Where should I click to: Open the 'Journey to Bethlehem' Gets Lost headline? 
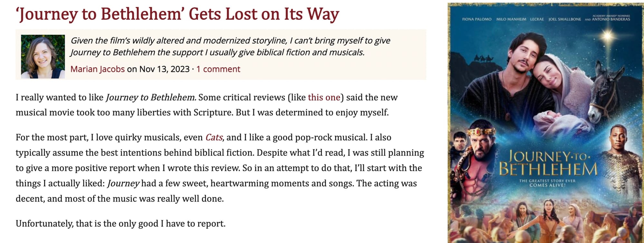click(x=177, y=14)
